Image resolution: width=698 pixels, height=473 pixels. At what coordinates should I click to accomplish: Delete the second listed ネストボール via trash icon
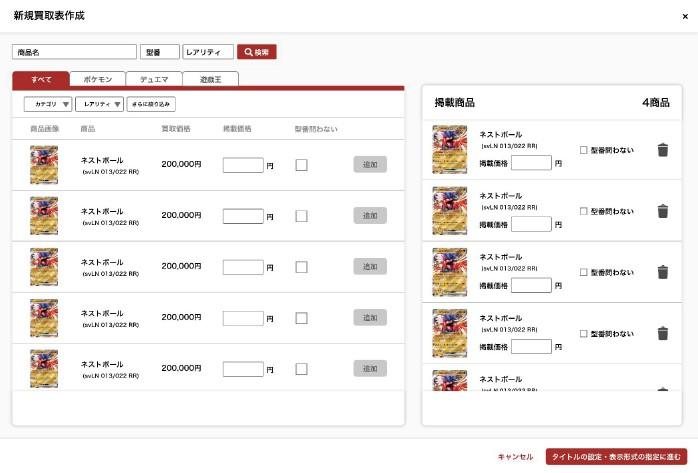click(662, 211)
